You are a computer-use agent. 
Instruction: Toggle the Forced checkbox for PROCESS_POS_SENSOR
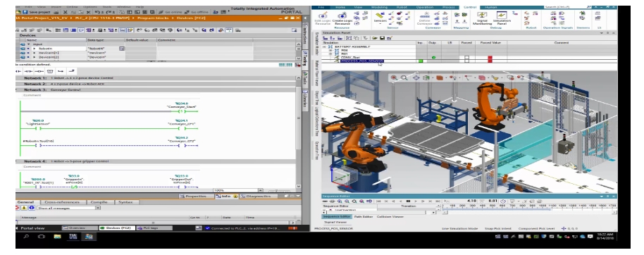(x=466, y=61)
